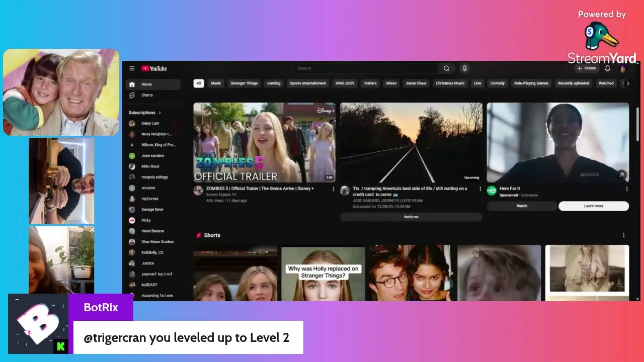The width and height of the screenshot is (644, 362).
Task: Open more options for the Shorts shelf
Action: (x=624, y=235)
